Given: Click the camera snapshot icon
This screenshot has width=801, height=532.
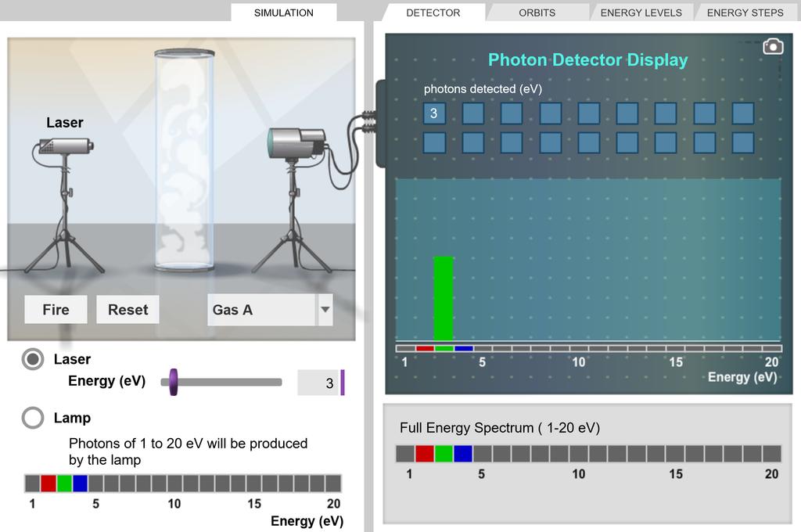Looking at the screenshot, I should [773, 47].
